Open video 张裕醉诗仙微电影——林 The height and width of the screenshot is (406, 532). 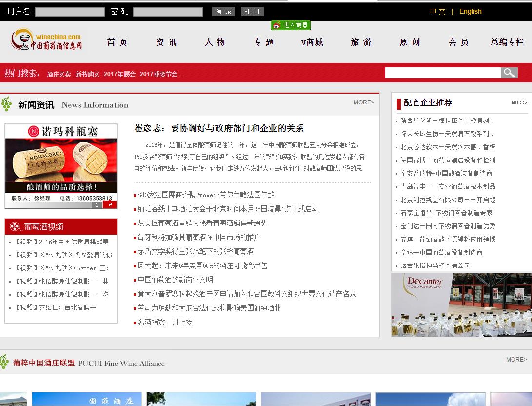pyautogui.click(x=61, y=281)
